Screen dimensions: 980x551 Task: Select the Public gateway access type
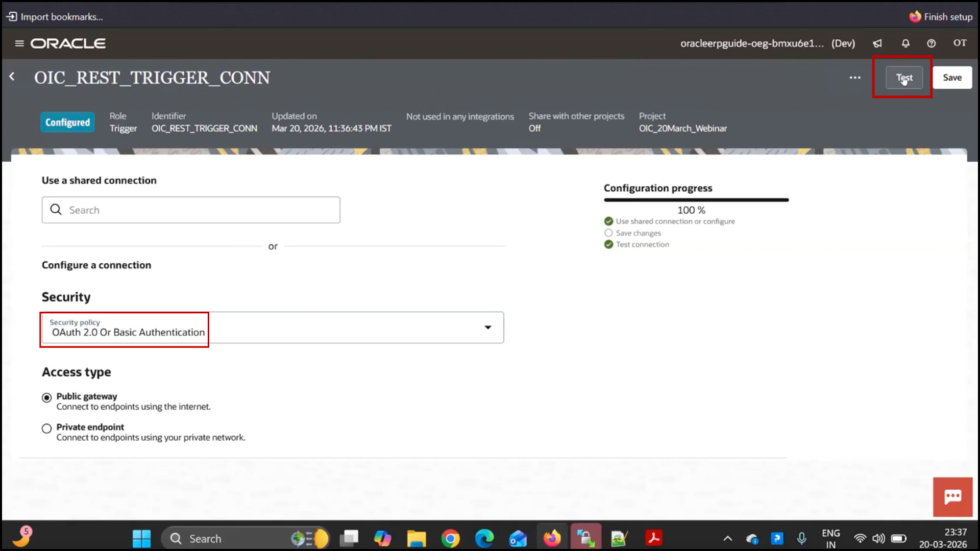(x=46, y=397)
